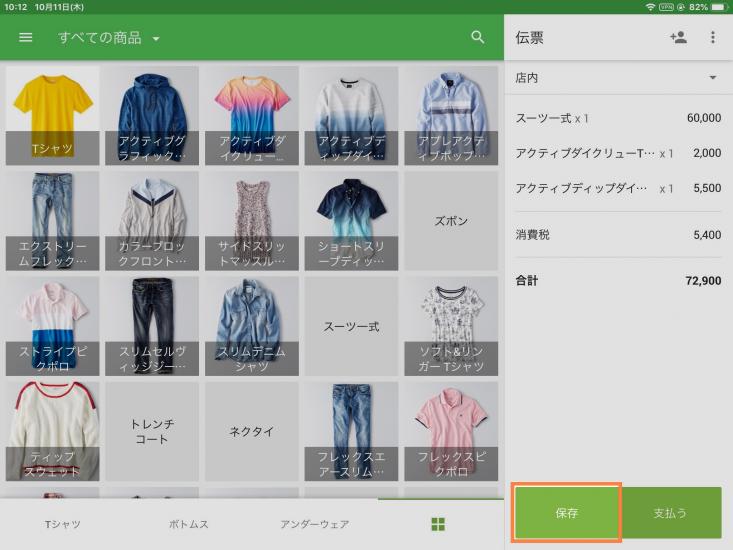Tap the 保存 save button
The image size is (733, 550).
click(x=567, y=513)
